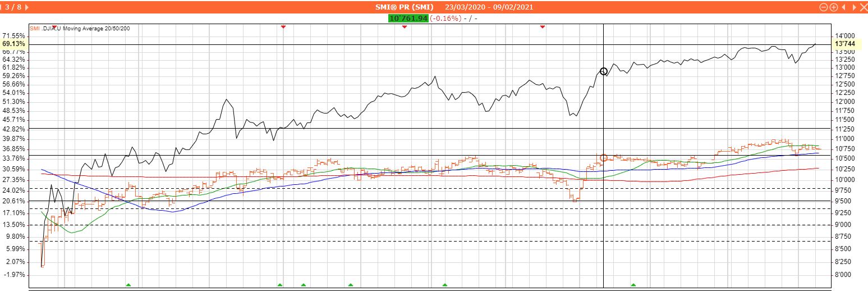Click the leftmost green up-triangle at bottom
The image size is (868, 291).
pyautogui.click(x=128, y=285)
